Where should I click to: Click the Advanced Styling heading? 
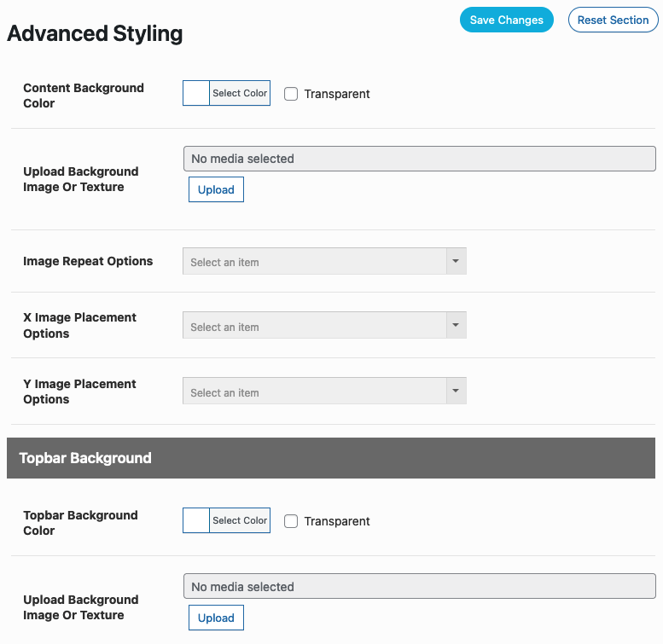pos(95,33)
